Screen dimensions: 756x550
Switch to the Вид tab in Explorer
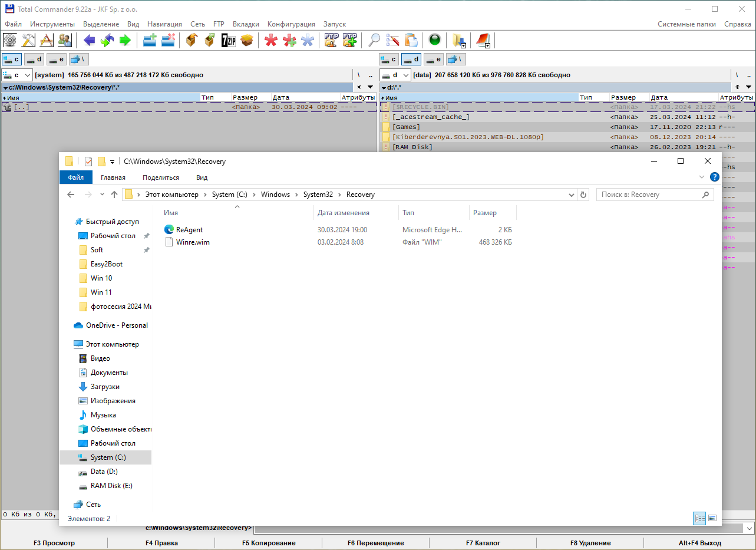tap(202, 177)
